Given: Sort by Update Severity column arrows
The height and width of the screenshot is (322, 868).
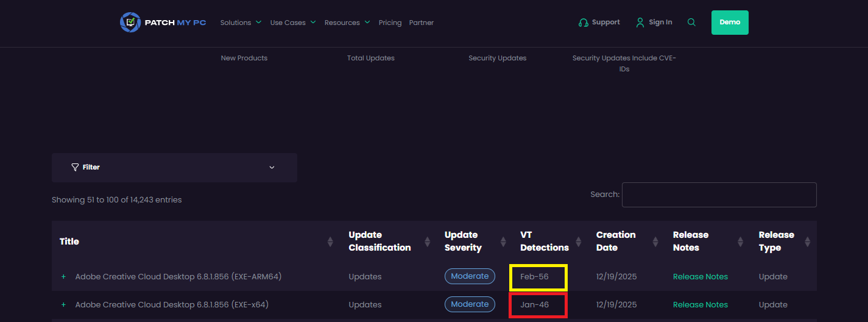Looking at the screenshot, I should pyautogui.click(x=503, y=241).
